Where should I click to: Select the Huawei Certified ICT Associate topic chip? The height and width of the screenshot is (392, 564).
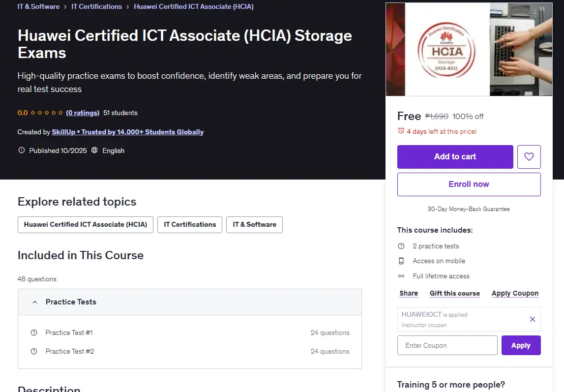pos(86,225)
